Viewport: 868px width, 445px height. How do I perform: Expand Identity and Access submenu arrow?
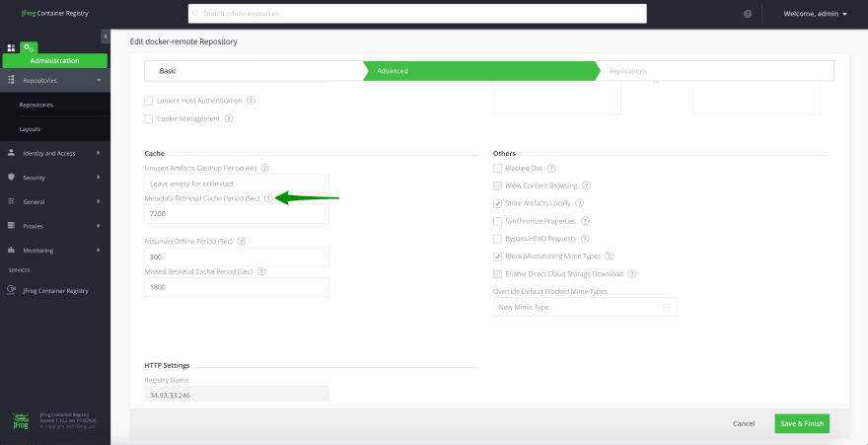tap(99, 153)
